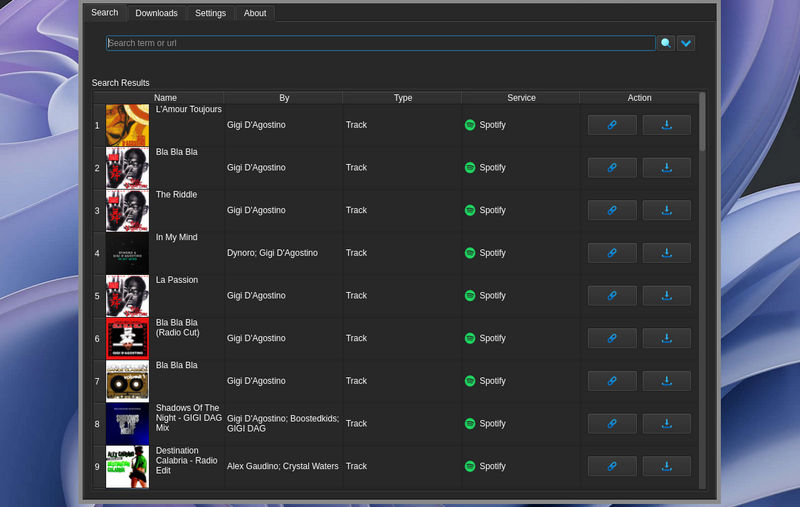Copy link for Bla Bla Bla row 7
The width and height of the screenshot is (800, 507).
612,381
